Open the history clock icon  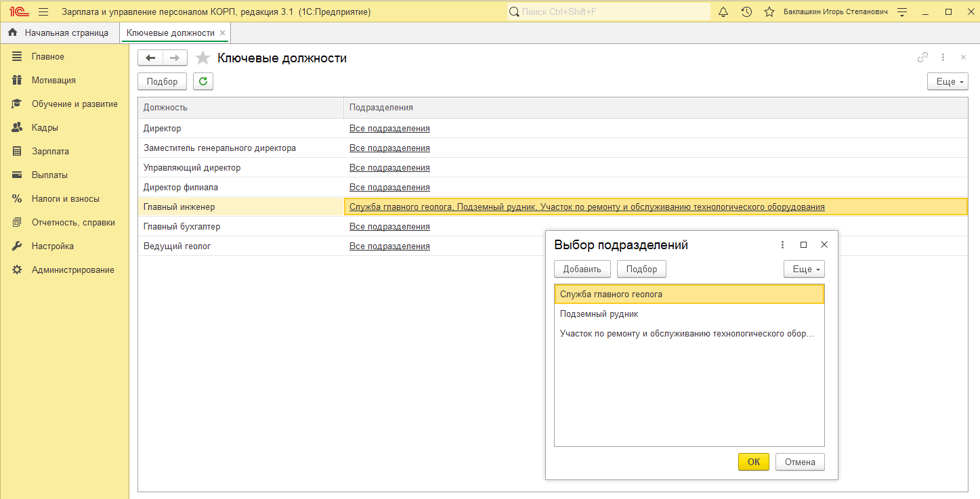(746, 12)
